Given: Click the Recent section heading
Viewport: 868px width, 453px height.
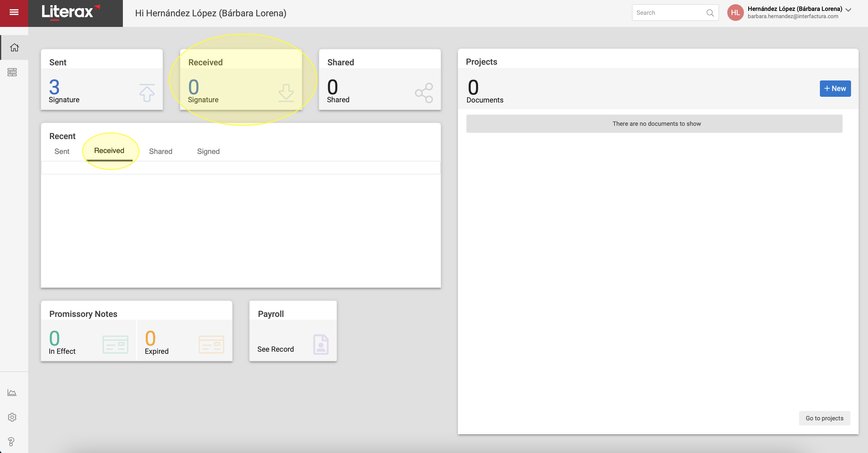Looking at the screenshot, I should coord(62,136).
